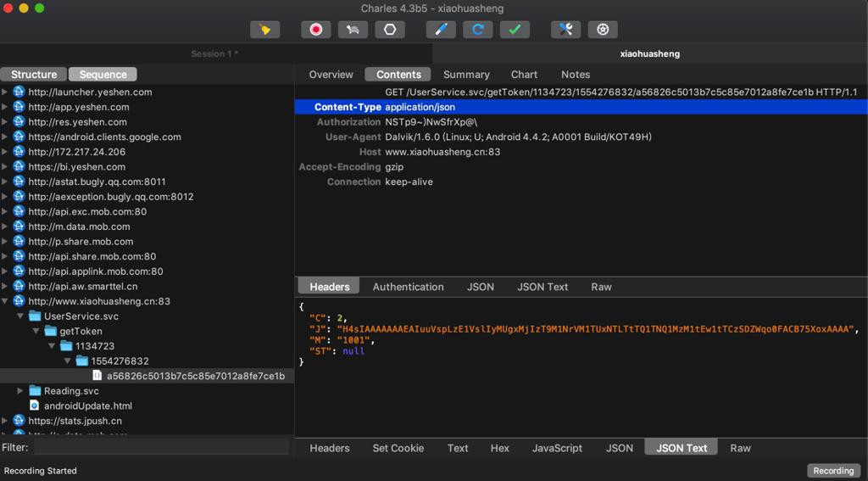Open the Summary tab
Image resolution: width=868 pixels, height=481 pixels.
pos(466,75)
